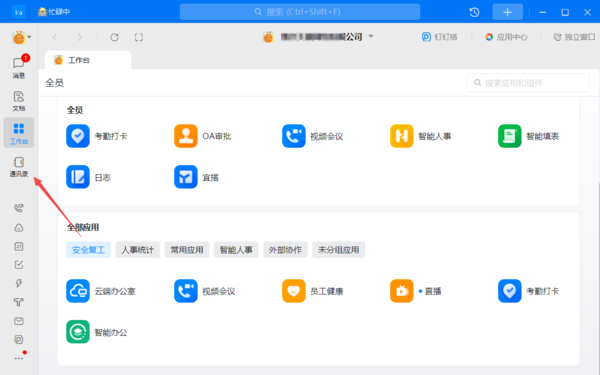Open 考勤打卡 in 全部应用 section
Screen dimensions: 600x375
(x=528, y=291)
